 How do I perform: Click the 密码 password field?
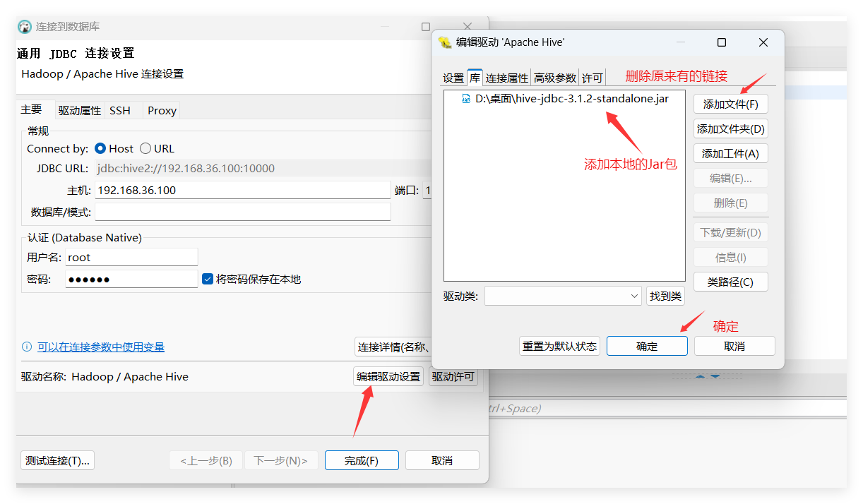[131, 279]
